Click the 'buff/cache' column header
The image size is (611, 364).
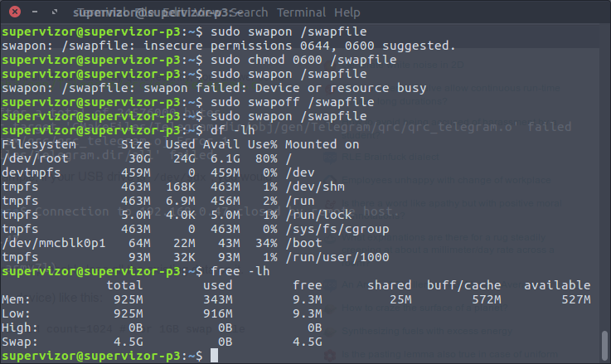tap(464, 285)
